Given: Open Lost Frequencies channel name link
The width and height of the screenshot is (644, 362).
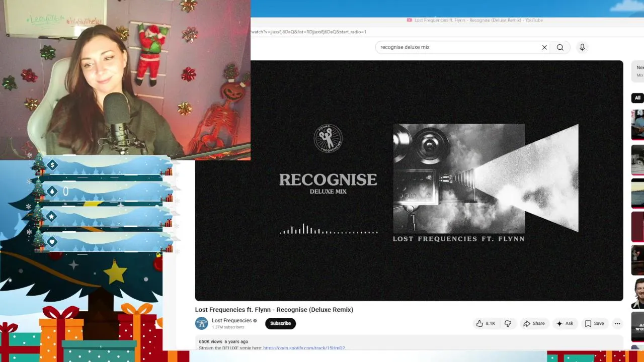Looking at the screenshot, I should click(x=232, y=320).
